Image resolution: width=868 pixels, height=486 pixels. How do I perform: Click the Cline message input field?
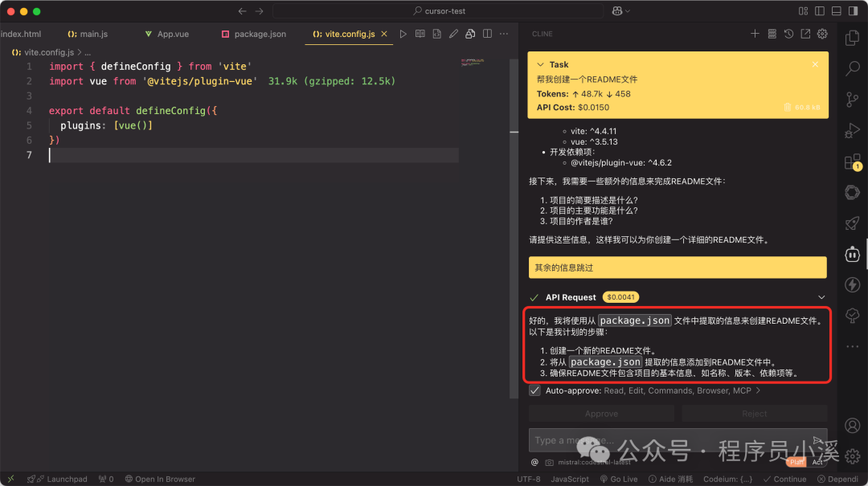(x=643, y=440)
